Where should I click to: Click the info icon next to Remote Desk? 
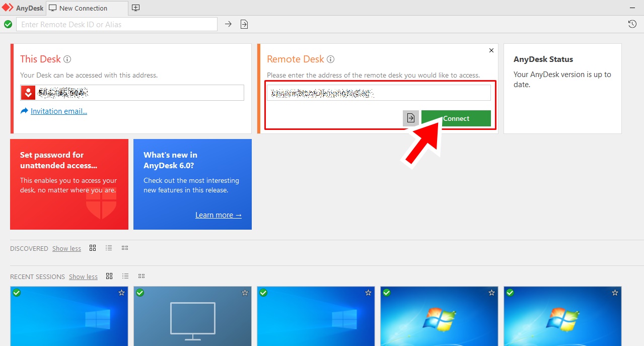(330, 59)
